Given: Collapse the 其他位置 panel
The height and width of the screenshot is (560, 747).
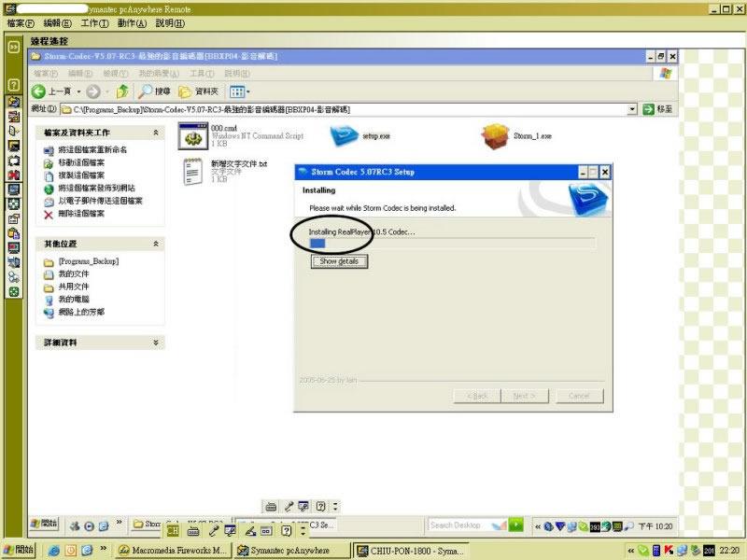Looking at the screenshot, I should coord(156,244).
